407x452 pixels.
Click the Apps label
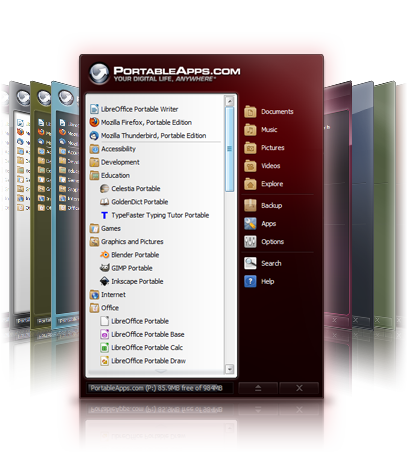pos(269,224)
